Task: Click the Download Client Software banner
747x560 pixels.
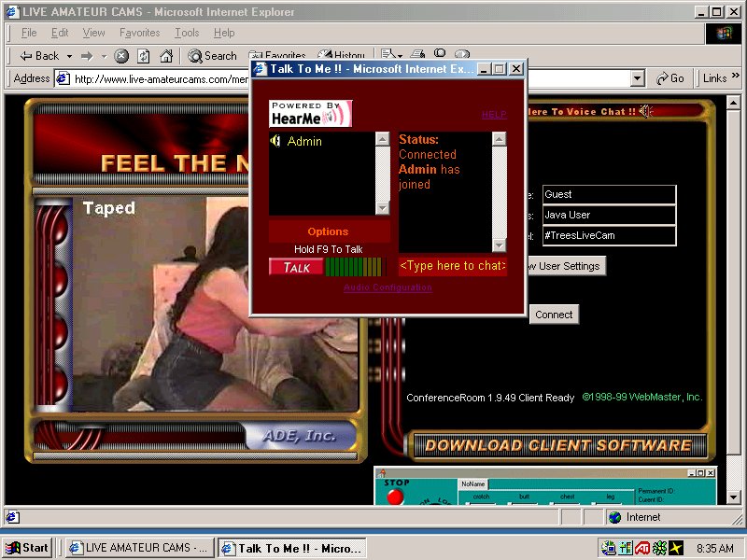Action: pos(558,446)
